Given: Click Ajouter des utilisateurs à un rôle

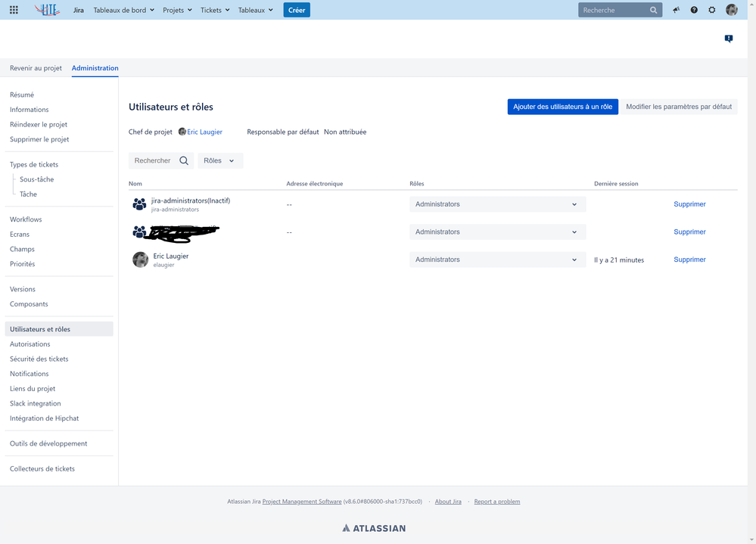Looking at the screenshot, I should point(563,107).
